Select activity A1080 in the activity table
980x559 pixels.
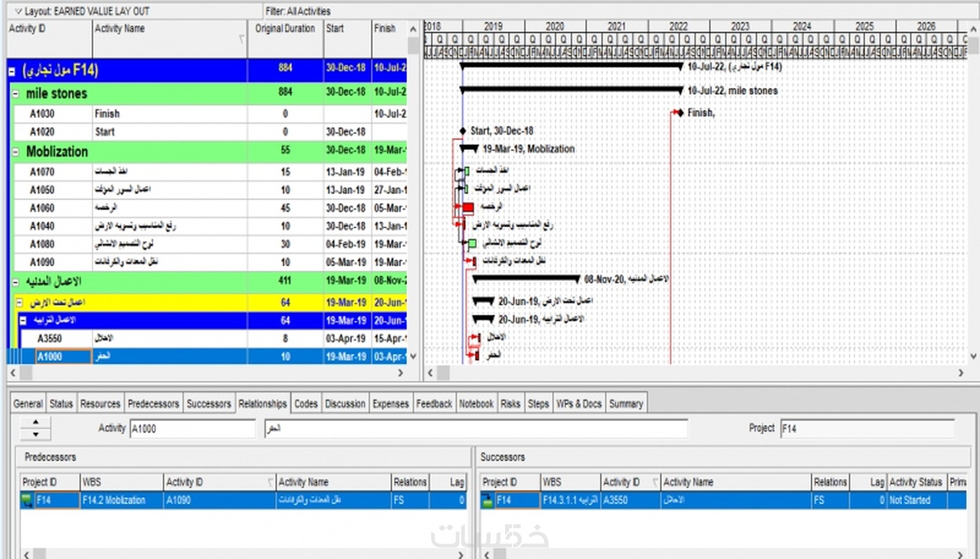tap(210, 244)
